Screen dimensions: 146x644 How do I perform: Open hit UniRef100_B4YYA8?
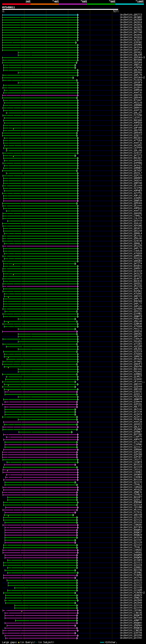pyautogui.click(x=131, y=32)
